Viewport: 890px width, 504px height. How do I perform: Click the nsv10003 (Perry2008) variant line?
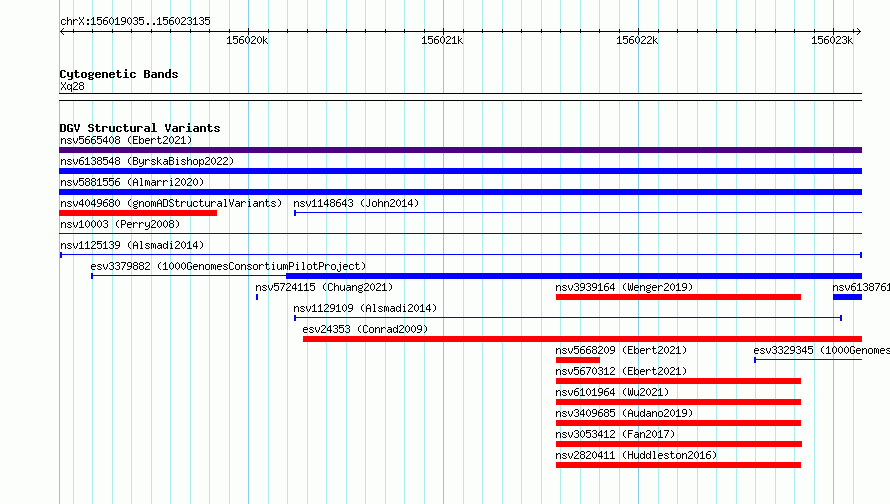[x=460, y=233]
